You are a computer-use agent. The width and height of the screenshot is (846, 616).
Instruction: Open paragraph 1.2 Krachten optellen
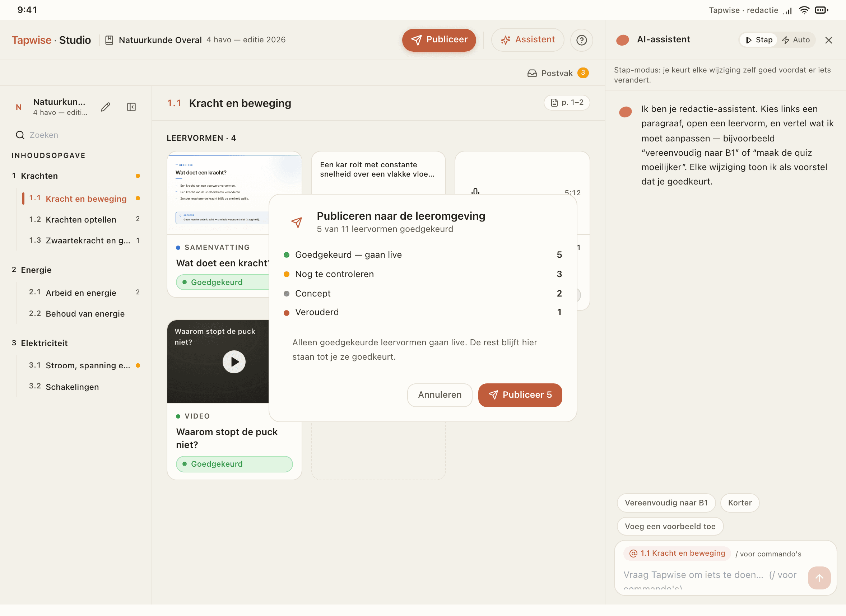click(x=81, y=220)
